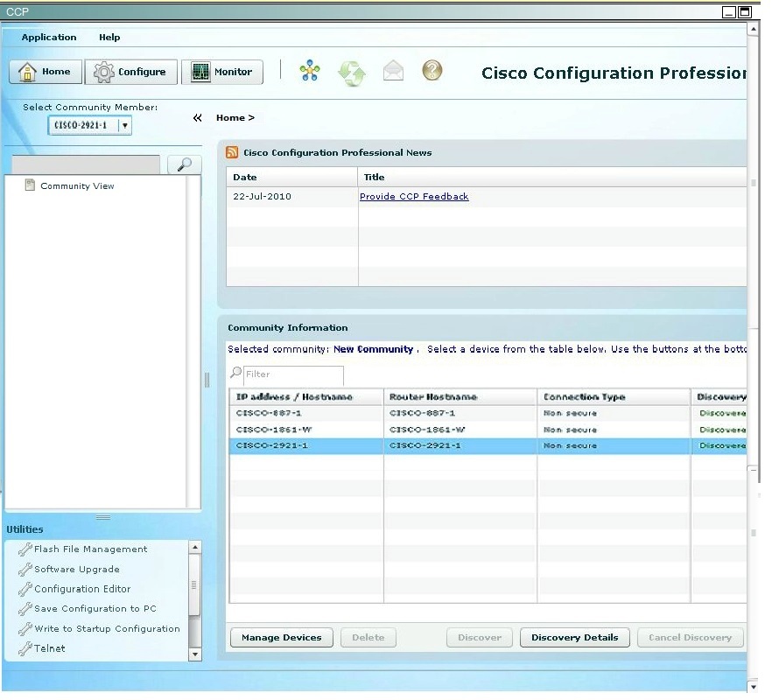The width and height of the screenshot is (772, 700).
Task: Select the CISCO-2921-1 IP address cell
Action: pos(306,445)
